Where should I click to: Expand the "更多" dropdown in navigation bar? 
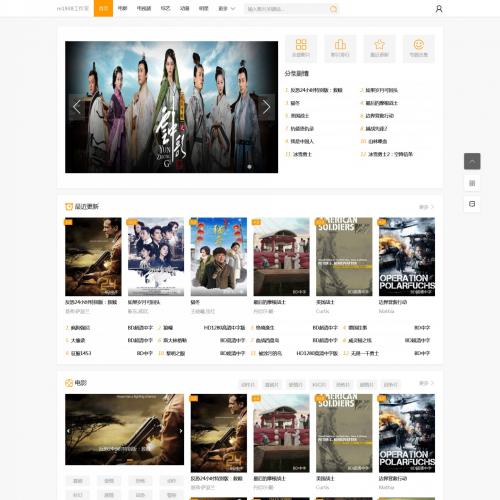[x=227, y=9]
